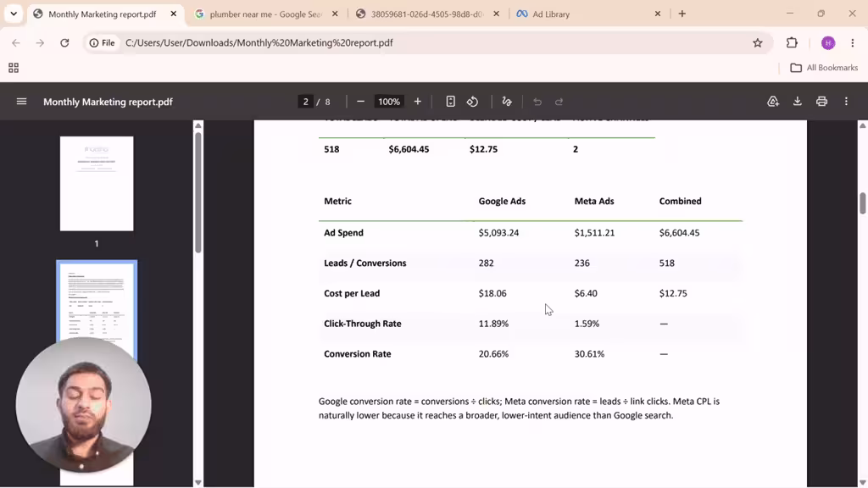
Task: Close the Ad Library tab
Action: [x=658, y=14]
